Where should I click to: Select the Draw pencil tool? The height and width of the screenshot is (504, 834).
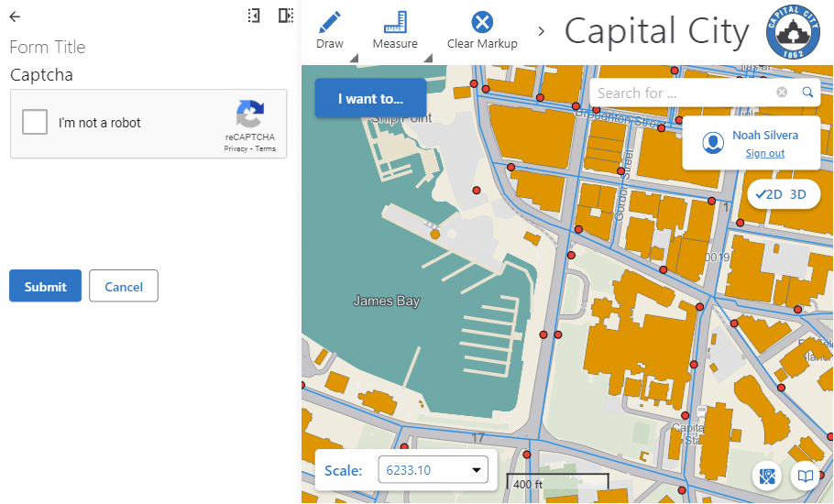[x=330, y=22]
